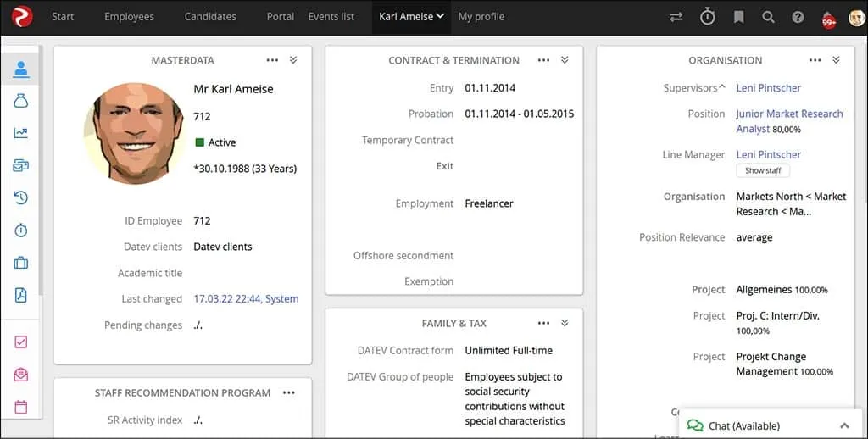The image size is (868, 439).
Task: Open notifications with 99+ badge
Action: 828,19
